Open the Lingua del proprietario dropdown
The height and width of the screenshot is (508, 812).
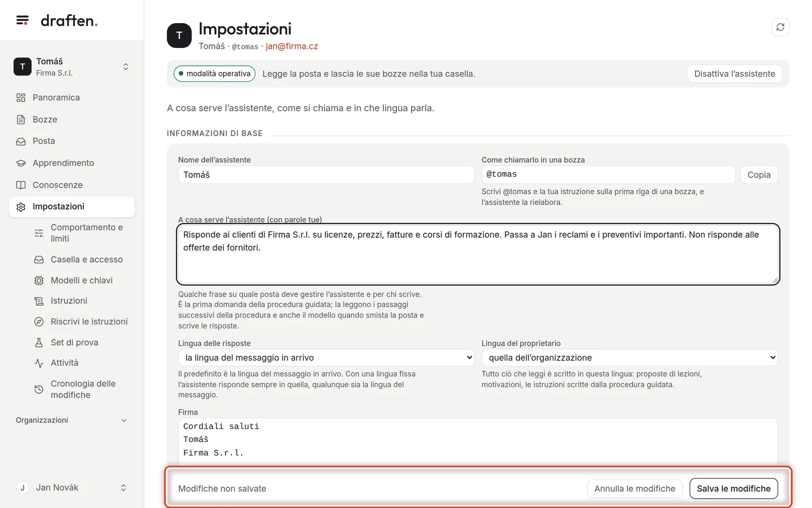(629, 358)
